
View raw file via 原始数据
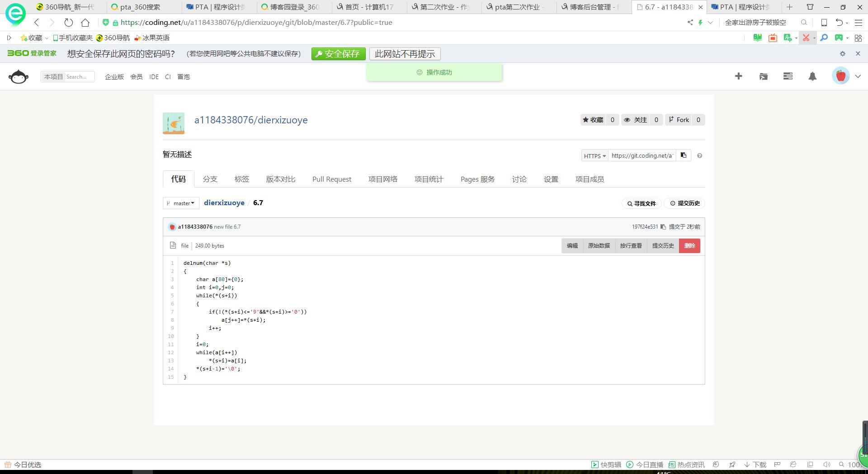click(x=599, y=246)
